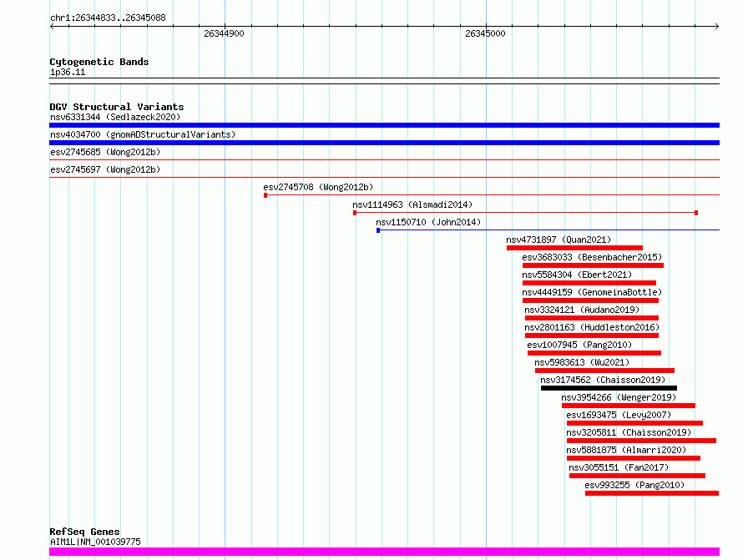Click the red end marker of nsv1114963
The width and height of the screenshot is (743, 560).
click(696, 213)
